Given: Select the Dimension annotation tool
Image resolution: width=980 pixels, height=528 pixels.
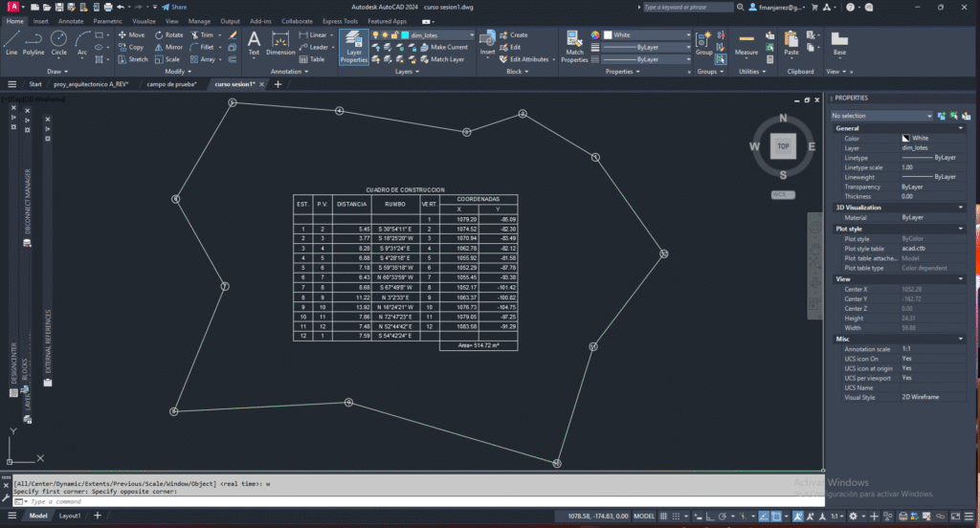Looking at the screenshot, I should point(280,42).
